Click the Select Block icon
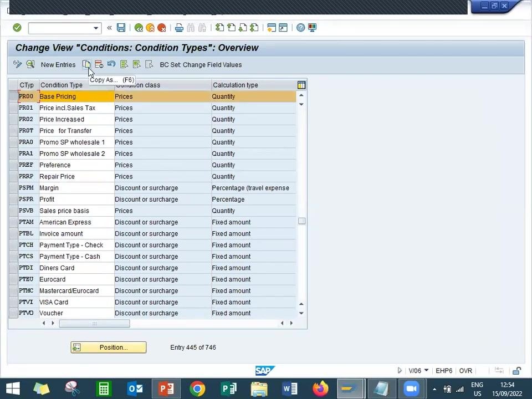 [136, 64]
